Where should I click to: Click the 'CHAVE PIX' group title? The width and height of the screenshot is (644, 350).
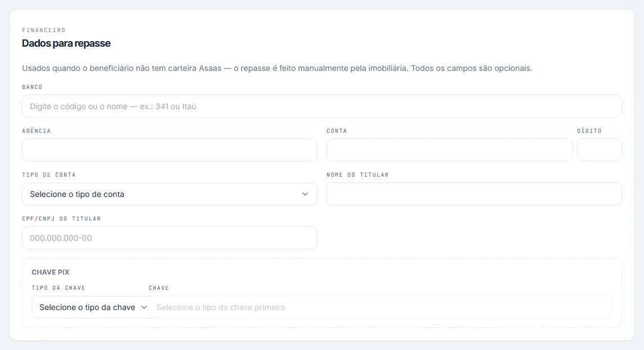point(51,272)
